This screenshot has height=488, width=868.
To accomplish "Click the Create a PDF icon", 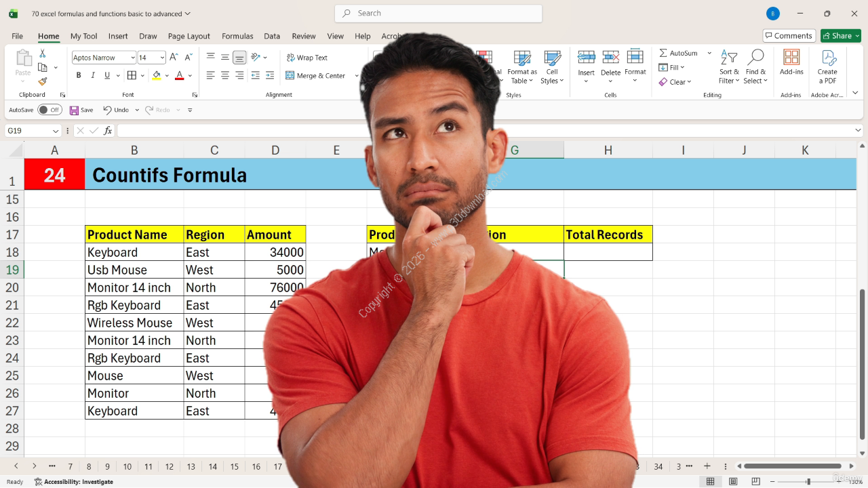I will pos(827,66).
